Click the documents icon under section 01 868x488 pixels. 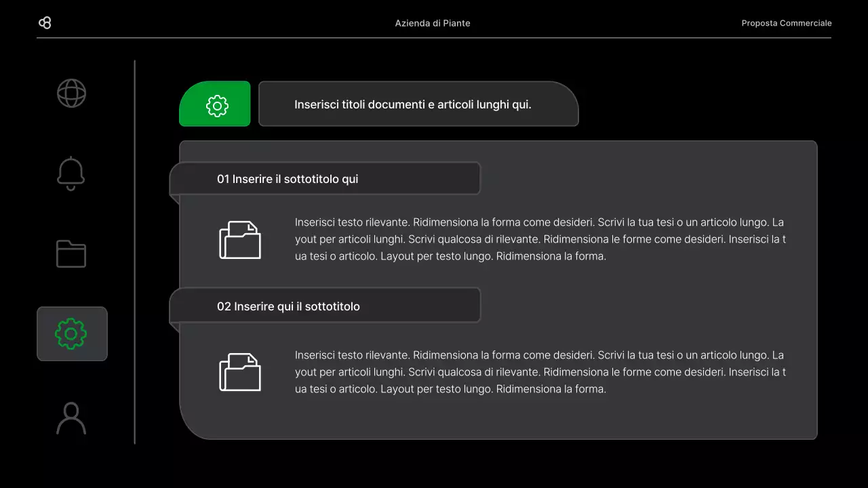pyautogui.click(x=240, y=240)
